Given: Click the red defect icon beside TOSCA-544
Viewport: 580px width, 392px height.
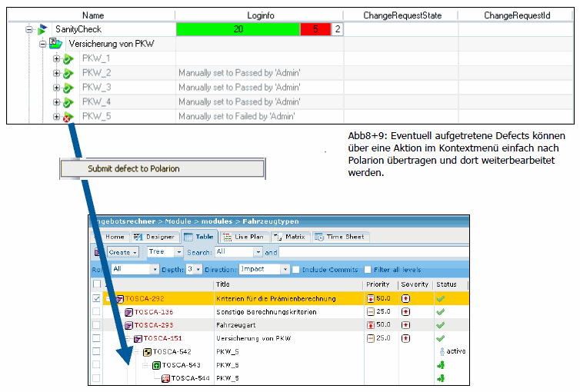Looking at the screenshot, I should point(165,378).
